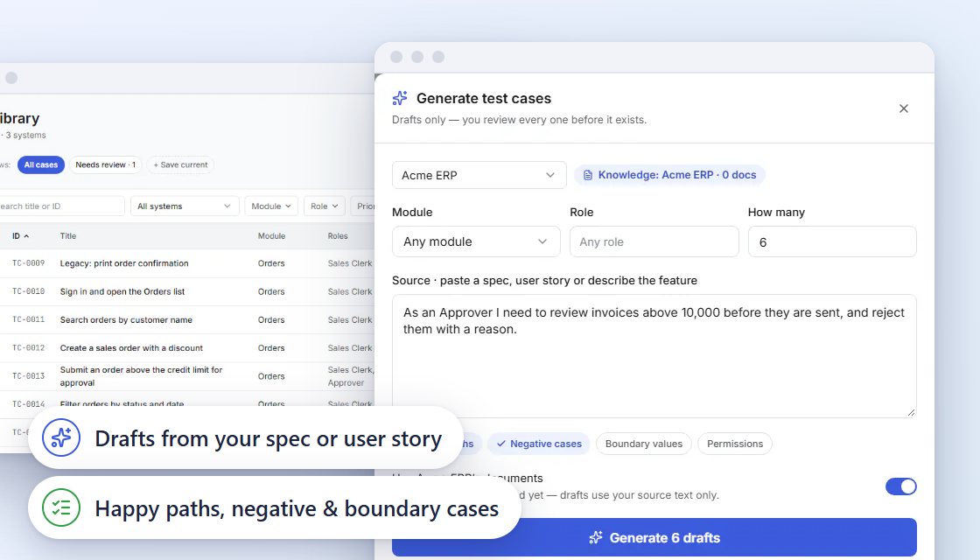Open the All systems filter dropdown
The width and height of the screenshot is (980, 560).
click(x=185, y=206)
